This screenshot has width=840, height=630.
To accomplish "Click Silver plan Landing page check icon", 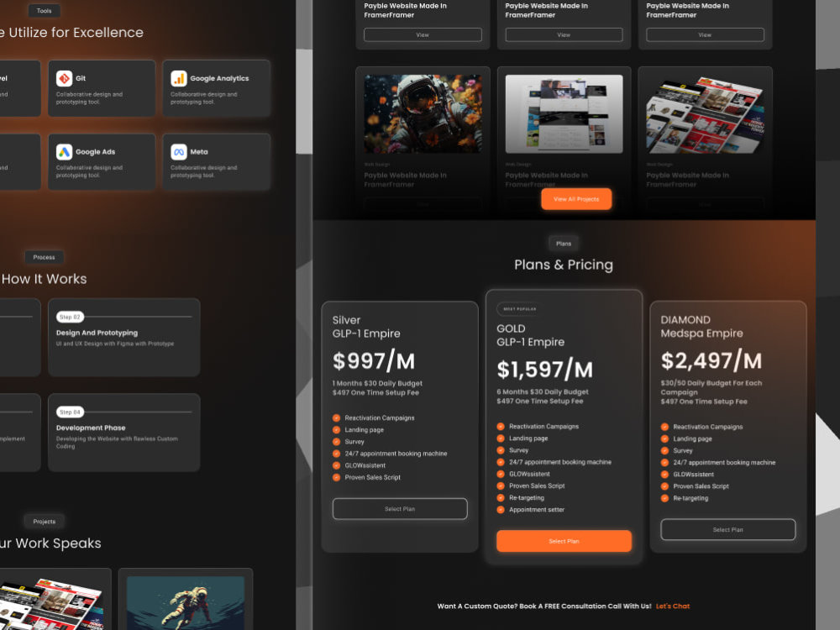I will point(337,429).
